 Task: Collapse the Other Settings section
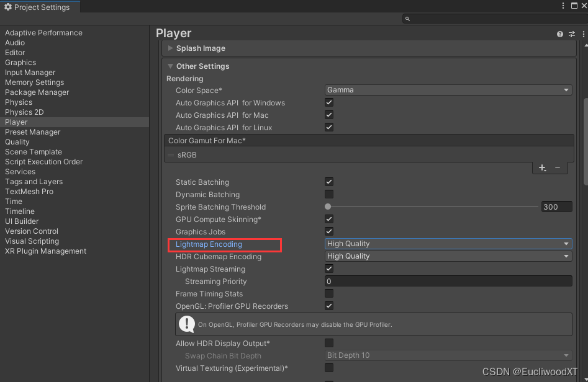point(170,66)
